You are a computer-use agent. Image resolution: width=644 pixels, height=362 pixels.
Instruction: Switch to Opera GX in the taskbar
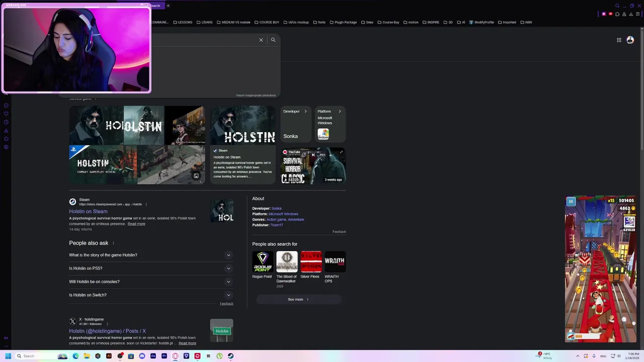pos(175,356)
